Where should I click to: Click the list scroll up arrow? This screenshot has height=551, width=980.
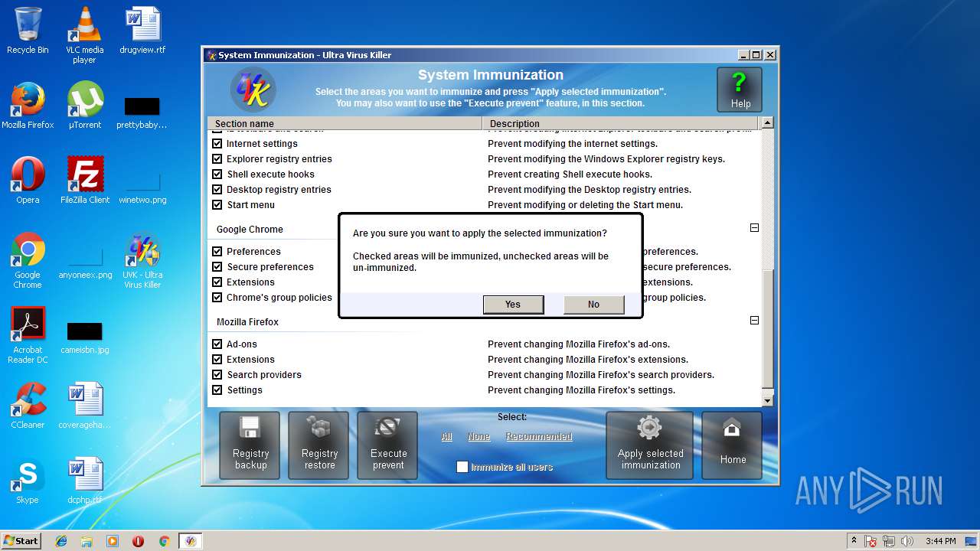768,123
